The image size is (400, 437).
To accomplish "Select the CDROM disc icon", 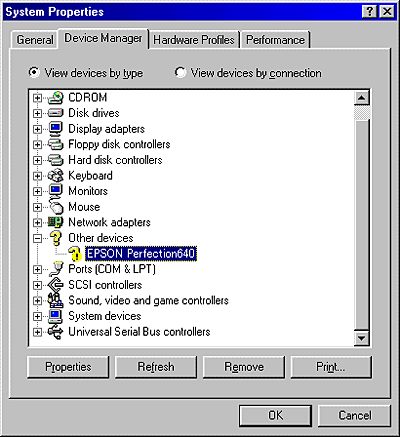I will (x=55, y=97).
